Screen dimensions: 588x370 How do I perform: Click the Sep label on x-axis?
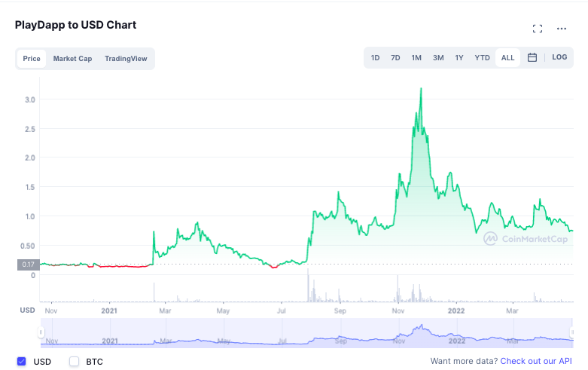pos(340,311)
